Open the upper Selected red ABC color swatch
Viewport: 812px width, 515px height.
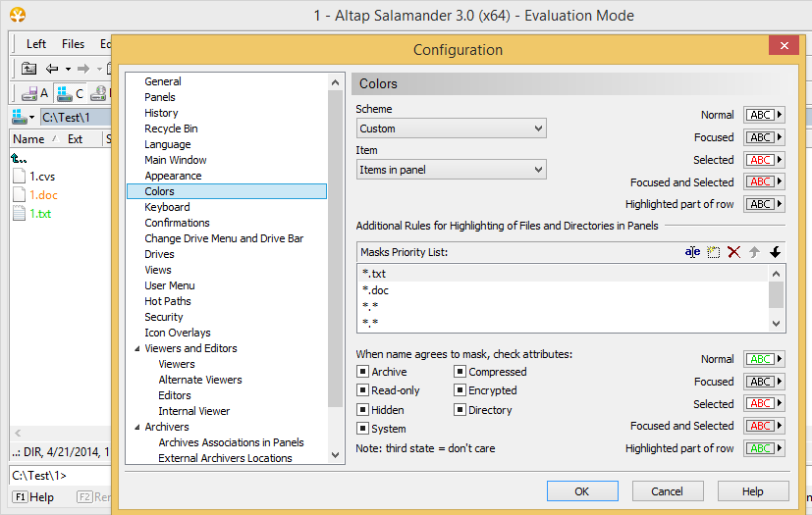click(764, 160)
